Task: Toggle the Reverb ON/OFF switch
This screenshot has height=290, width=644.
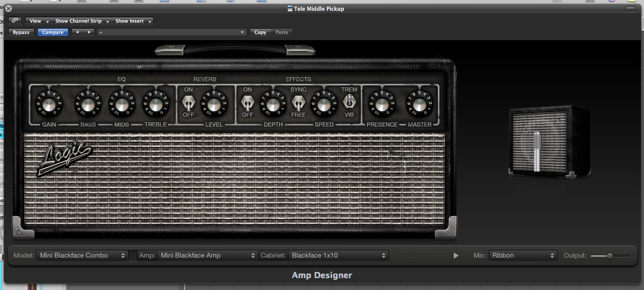Action: (x=189, y=104)
